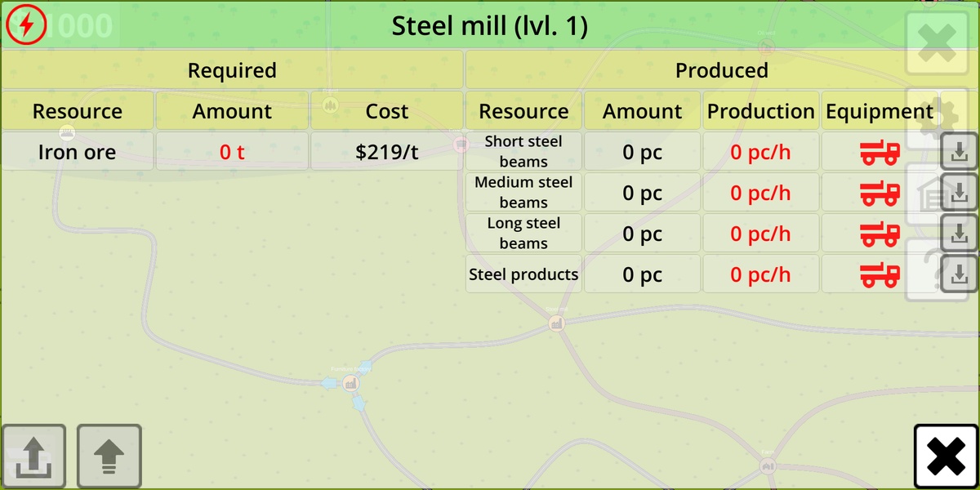The image size is (980, 490).
Task: Click the red '0 t' amount value
Action: point(232,152)
